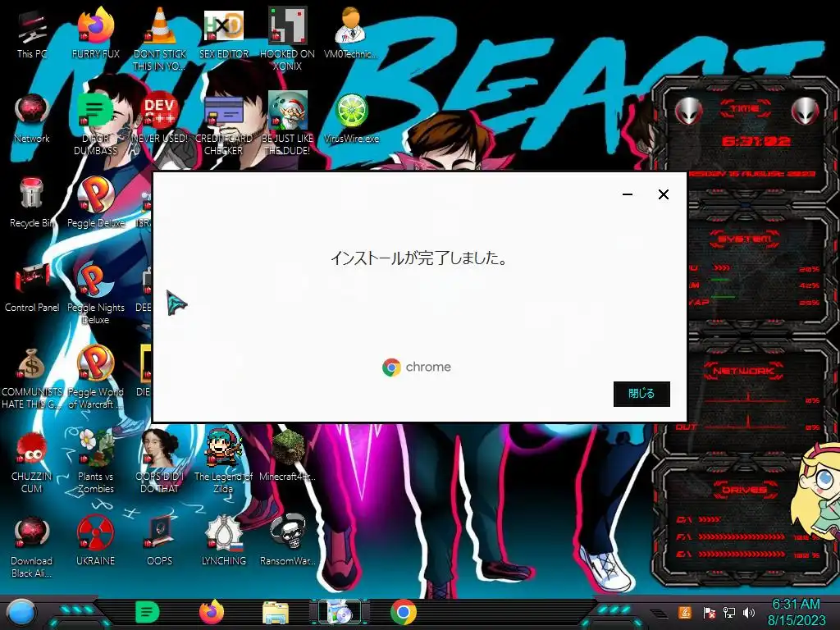Viewport: 840px width, 630px height.
Task: Click the volume speaker tray icon
Action: [749, 612]
